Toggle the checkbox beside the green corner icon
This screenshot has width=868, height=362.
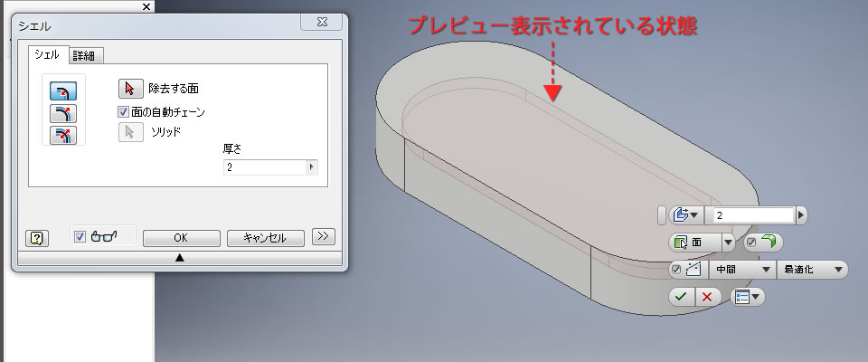751,243
